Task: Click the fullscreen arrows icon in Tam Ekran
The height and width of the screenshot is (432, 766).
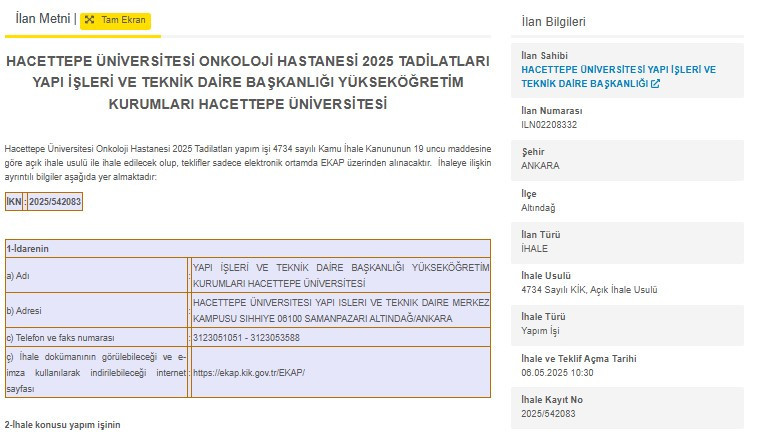Action: click(x=89, y=20)
